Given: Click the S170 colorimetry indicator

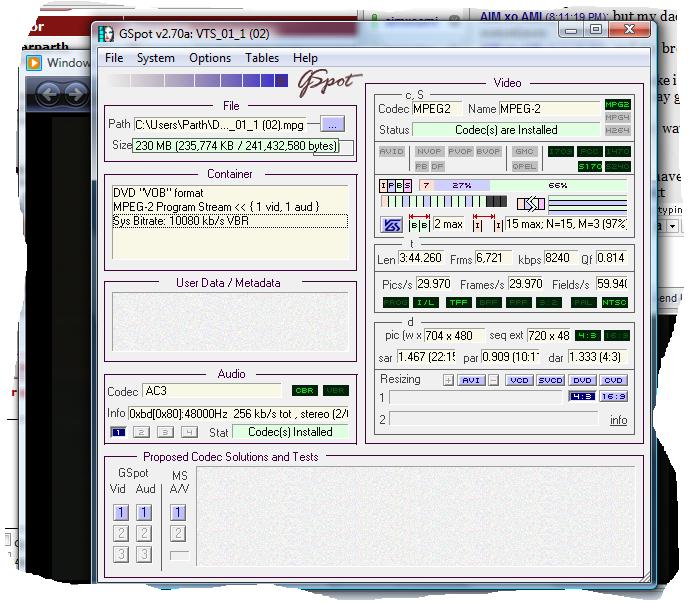Looking at the screenshot, I should [x=590, y=166].
